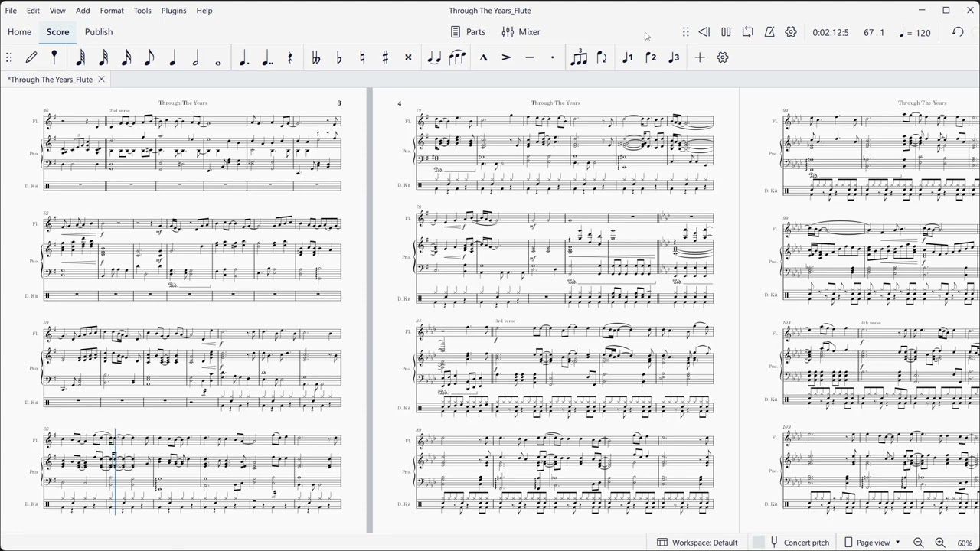Pause playback

[x=726, y=32]
